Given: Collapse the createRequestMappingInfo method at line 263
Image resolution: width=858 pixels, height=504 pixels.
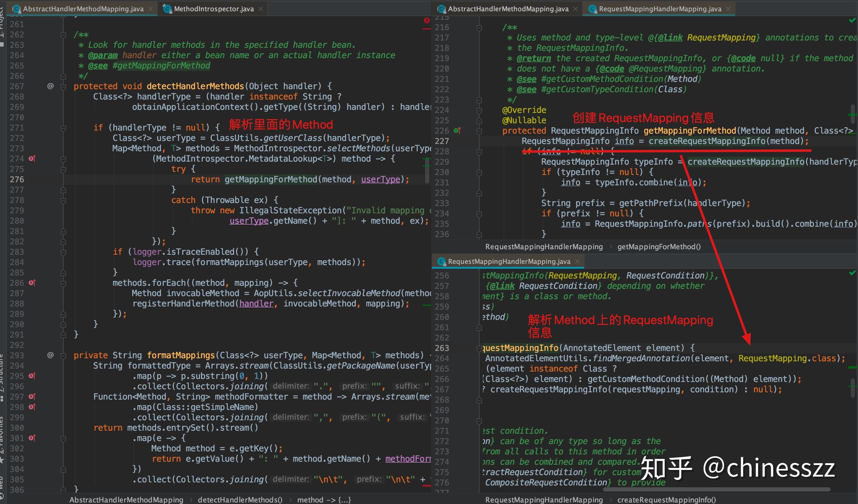Looking at the screenshot, I should 479,348.
